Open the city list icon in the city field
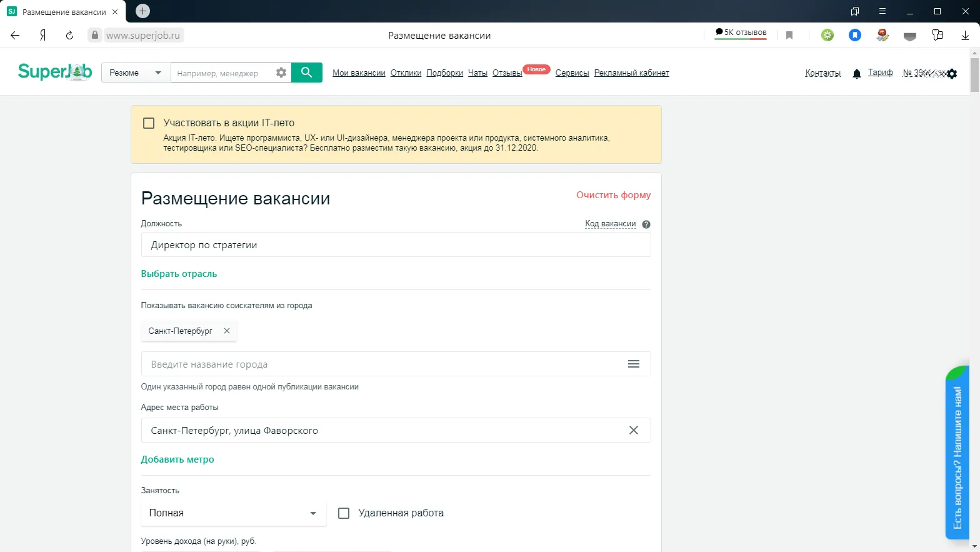Image resolution: width=980 pixels, height=552 pixels. pos(634,364)
